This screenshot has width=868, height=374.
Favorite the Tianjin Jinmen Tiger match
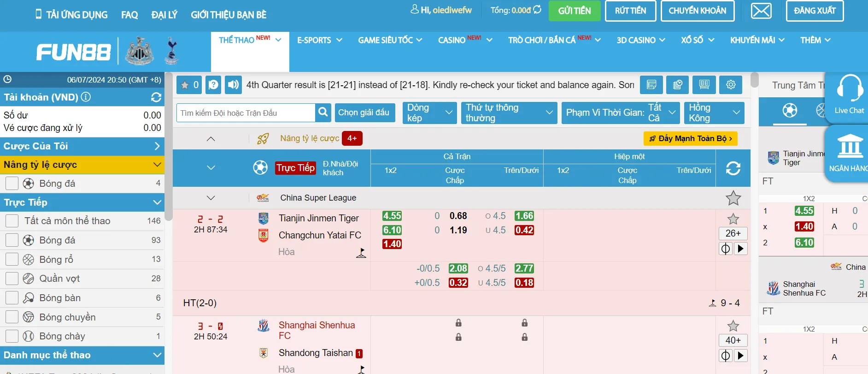(x=733, y=219)
